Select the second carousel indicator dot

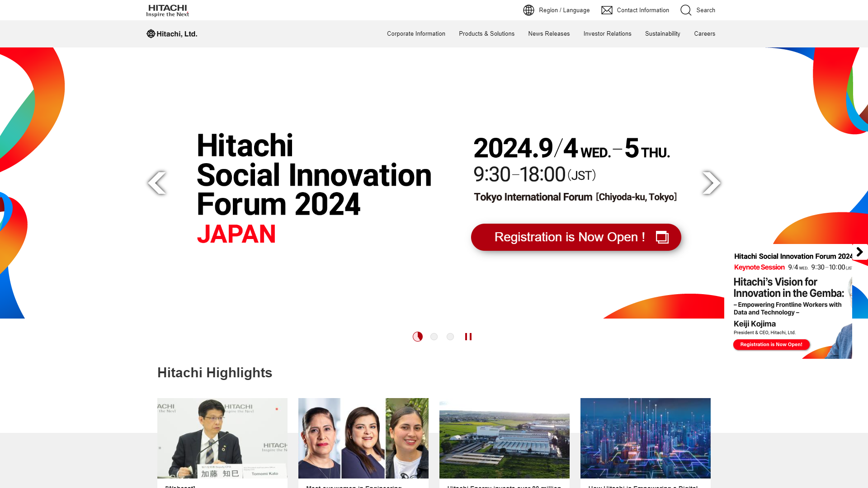[x=434, y=337]
